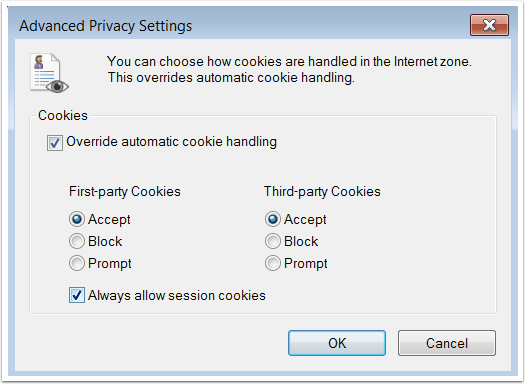Click the First-party Cookies heading
This screenshot has width=525, height=384.
[x=125, y=191]
